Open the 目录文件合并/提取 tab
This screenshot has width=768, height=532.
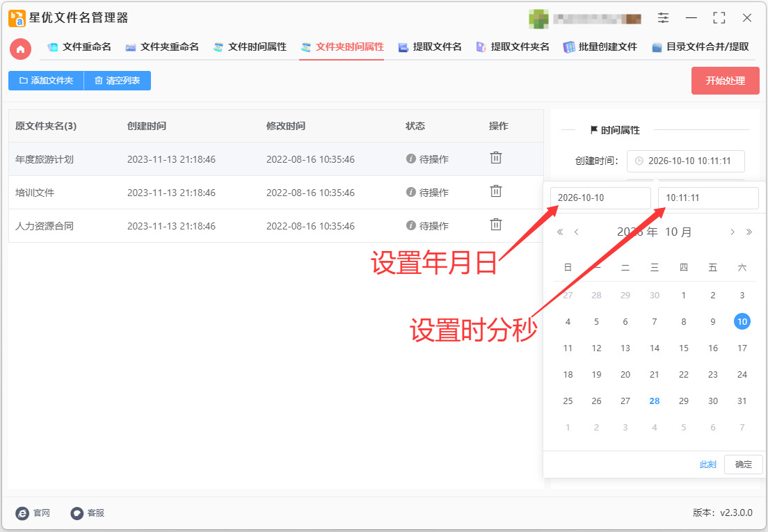(x=701, y=47)
